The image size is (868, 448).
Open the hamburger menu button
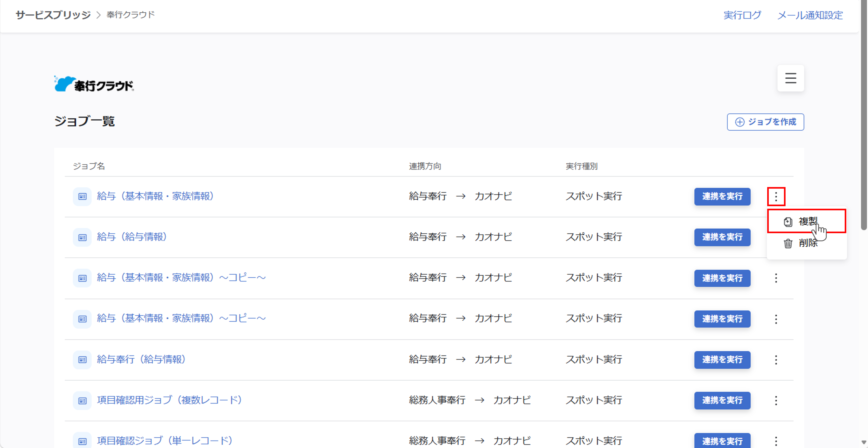(x=790, y=78)
